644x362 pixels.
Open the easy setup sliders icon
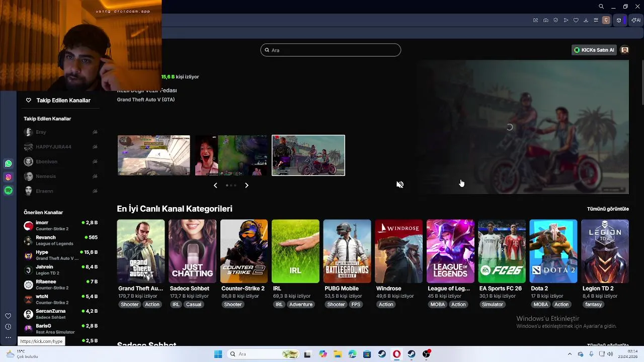[x=596, y=20]
